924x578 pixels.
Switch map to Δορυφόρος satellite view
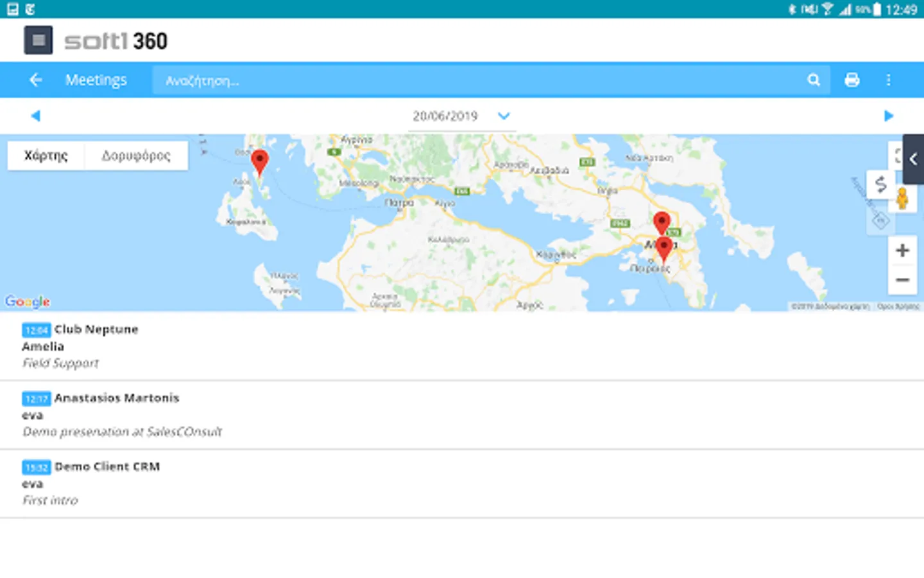(x=136, y=155)
